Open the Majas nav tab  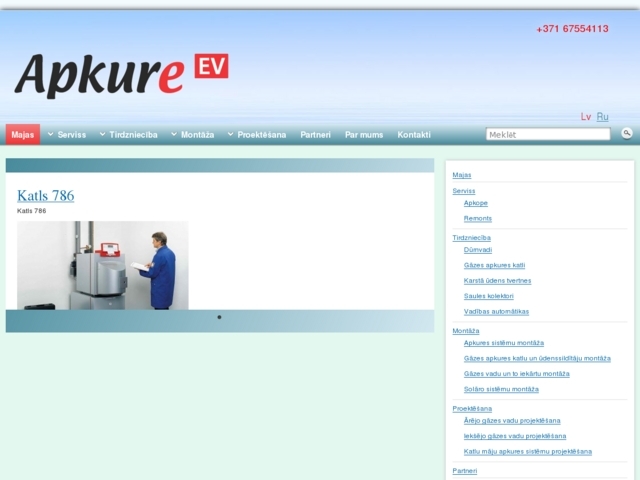coord(23,134)
